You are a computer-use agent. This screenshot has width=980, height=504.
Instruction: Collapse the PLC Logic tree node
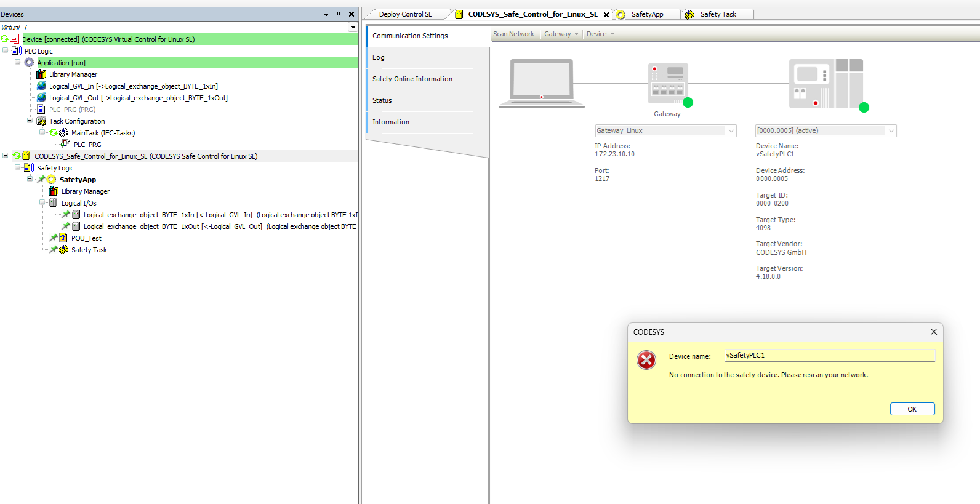point(6,51)
